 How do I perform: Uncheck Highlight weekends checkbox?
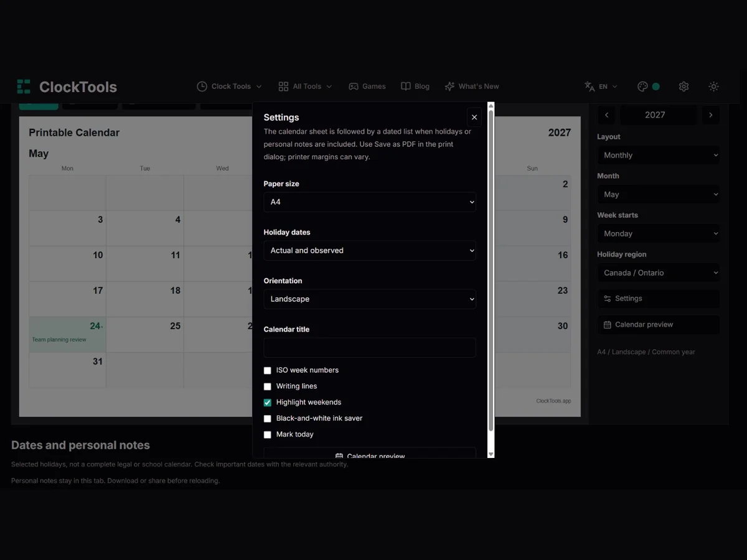tap(268, 403)
